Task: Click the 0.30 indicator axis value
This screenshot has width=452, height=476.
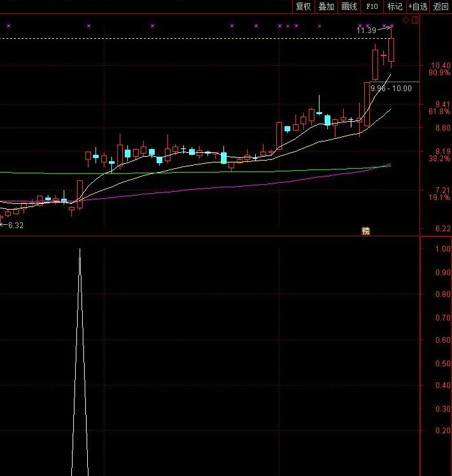Action: coord(443,408)
